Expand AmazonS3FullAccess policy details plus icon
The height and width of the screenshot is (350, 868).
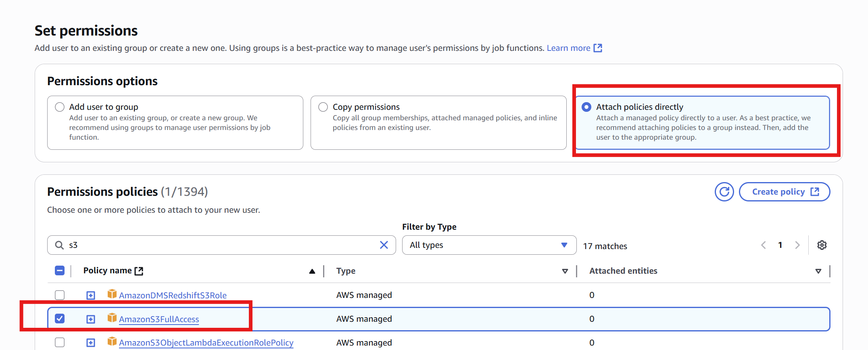pos(91,319)
